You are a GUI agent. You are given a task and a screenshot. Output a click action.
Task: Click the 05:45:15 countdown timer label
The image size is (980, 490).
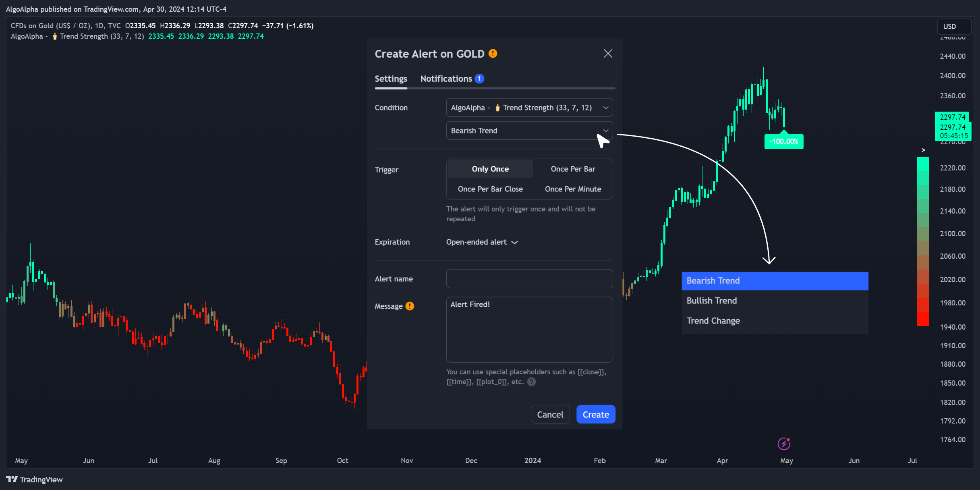954,136
